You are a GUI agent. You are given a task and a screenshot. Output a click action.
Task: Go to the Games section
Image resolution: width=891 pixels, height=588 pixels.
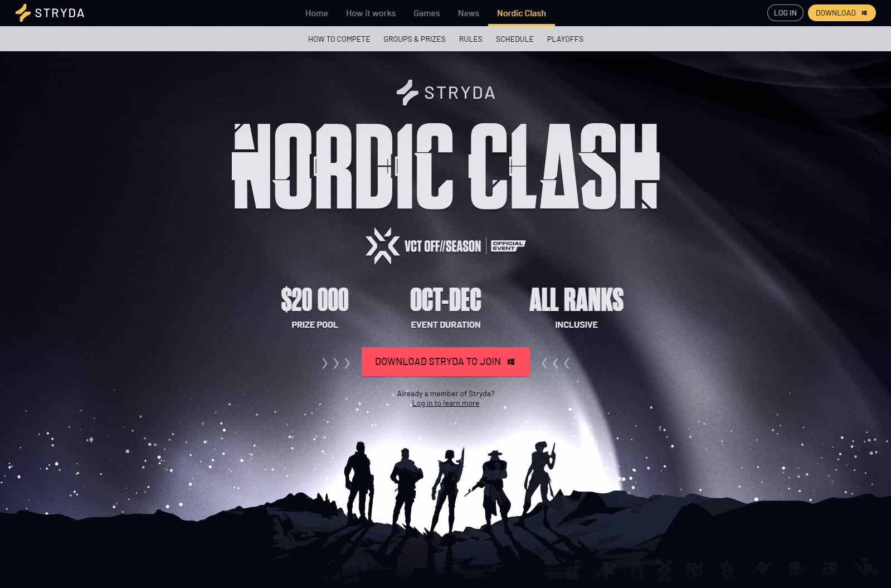pos(427,13)
